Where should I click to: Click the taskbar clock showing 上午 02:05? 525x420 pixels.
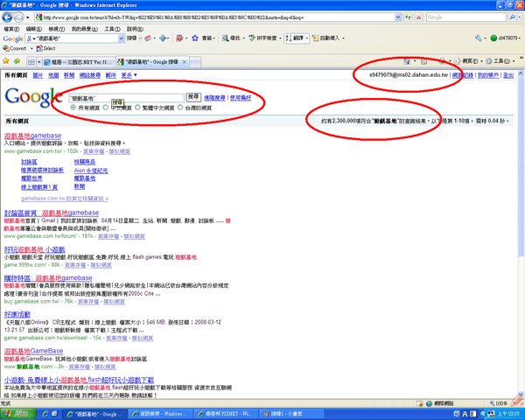(x=508, y=414)
